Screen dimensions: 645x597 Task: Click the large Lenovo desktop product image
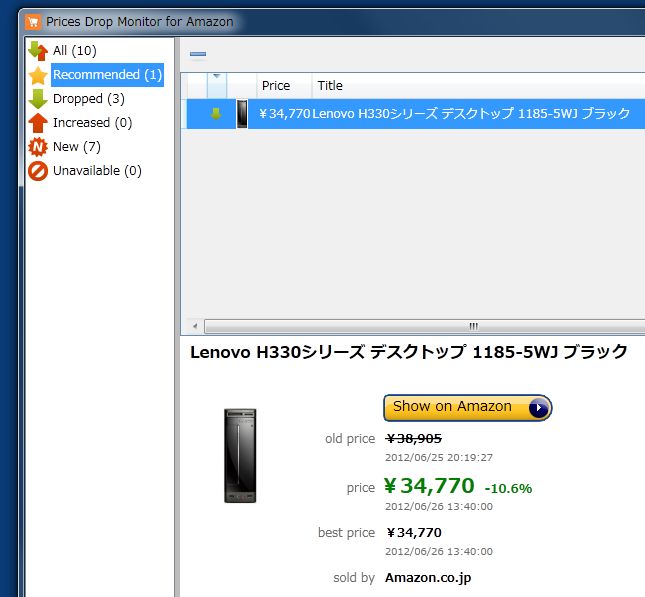(x=240, y=455)
